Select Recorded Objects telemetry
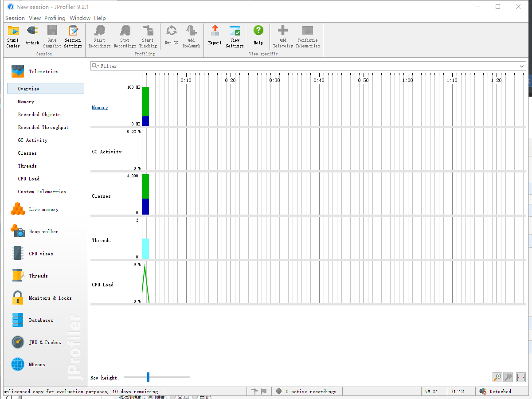 click(39, 114)
